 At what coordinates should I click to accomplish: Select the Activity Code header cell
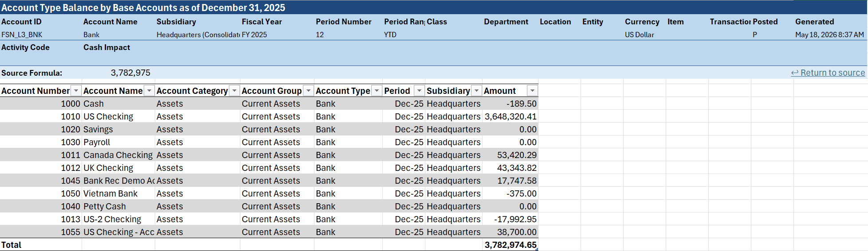tap(41, 47)
